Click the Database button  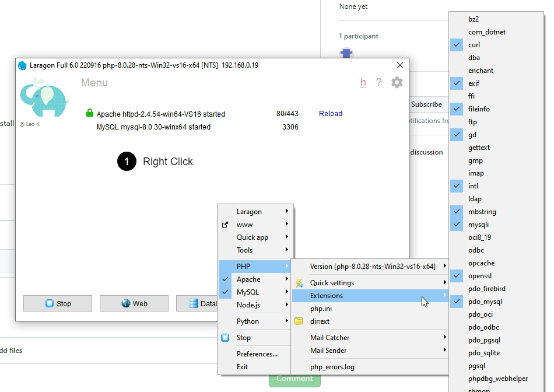(x=197, y=303)
